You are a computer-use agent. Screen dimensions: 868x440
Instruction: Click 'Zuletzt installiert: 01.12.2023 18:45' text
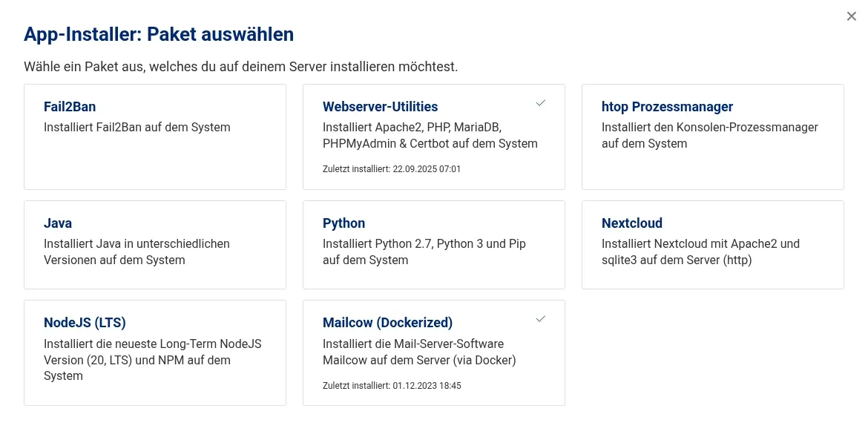(392, 385)
